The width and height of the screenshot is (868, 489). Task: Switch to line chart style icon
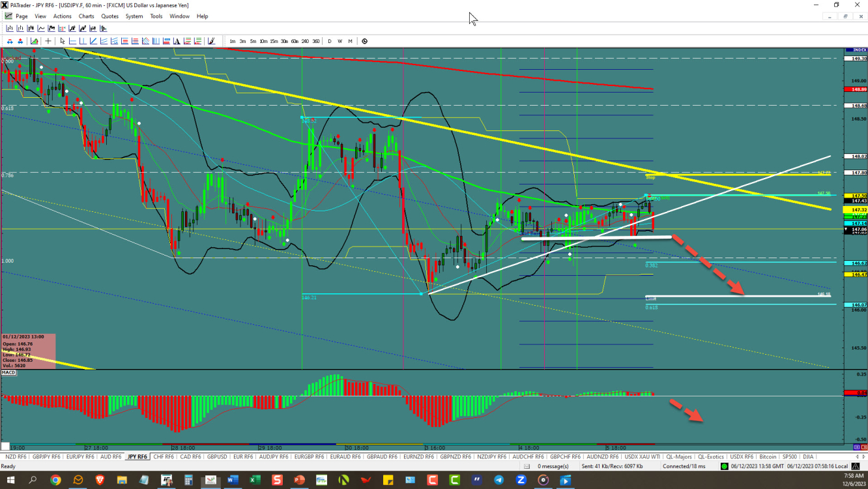(41, 28)
